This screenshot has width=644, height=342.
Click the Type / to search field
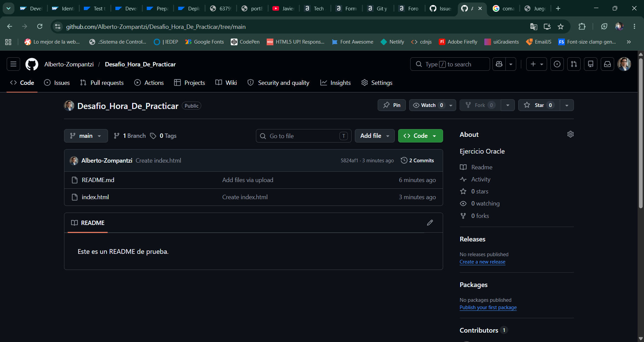click(x=450, y=64)
